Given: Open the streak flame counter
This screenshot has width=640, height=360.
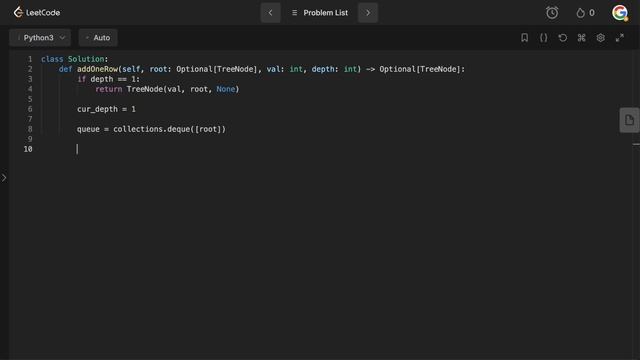Looking at the screenshot, I should tap(585, 13).
